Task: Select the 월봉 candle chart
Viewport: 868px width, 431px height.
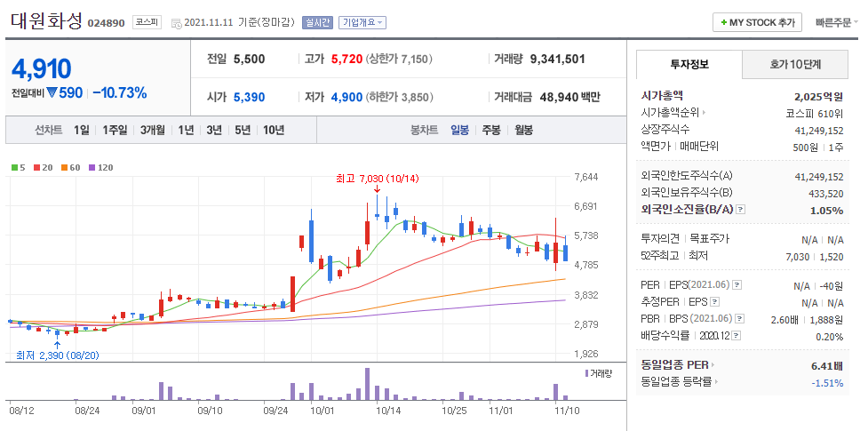Action: coord(523,130)
